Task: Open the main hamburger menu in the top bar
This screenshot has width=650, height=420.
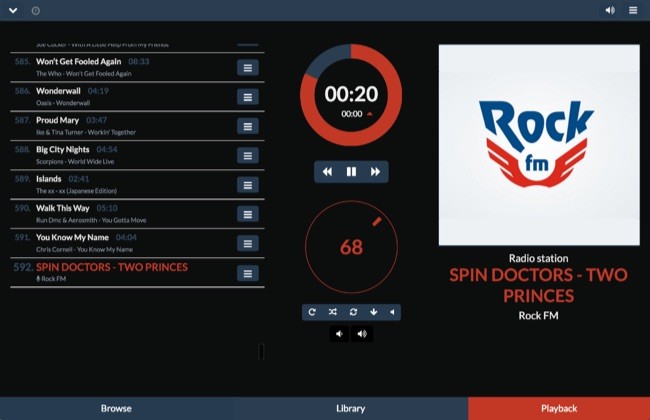Action: (633, 10)
